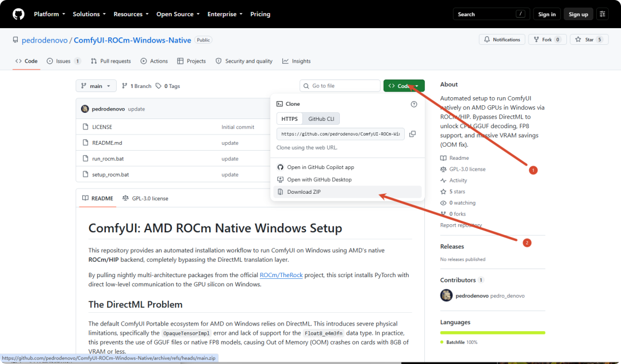Expand the Resources menu

[x=131, y=14]
